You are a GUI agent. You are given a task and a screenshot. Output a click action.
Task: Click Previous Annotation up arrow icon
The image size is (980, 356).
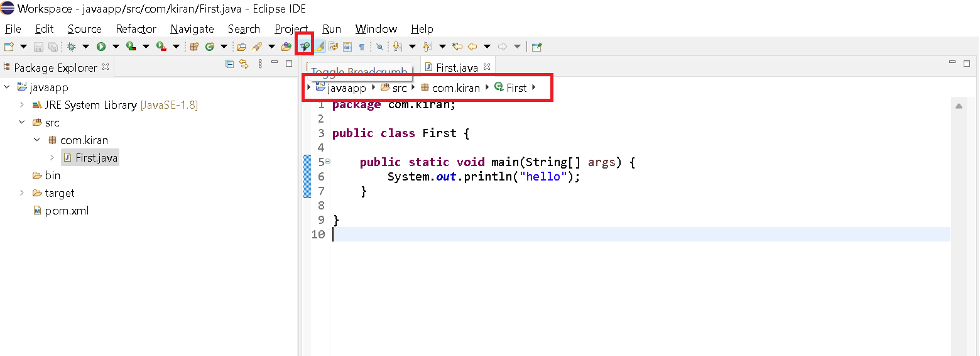[x=427, y=47]
